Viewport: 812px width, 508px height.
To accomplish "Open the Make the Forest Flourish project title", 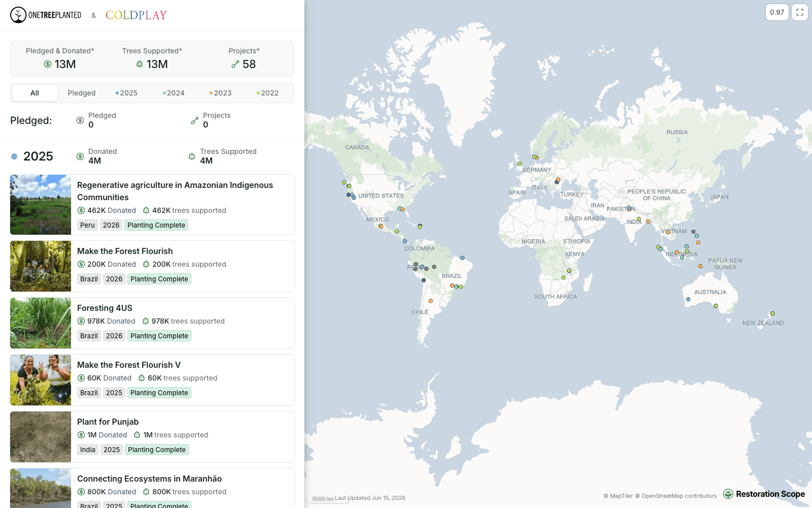I will [x=125, y=251].
